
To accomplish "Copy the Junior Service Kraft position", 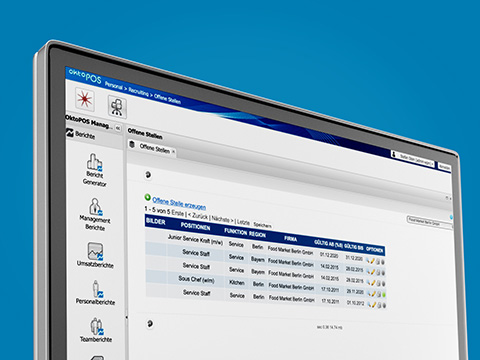I will 378,262.
